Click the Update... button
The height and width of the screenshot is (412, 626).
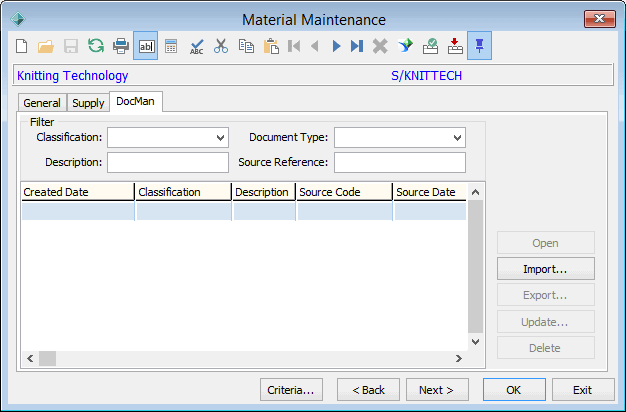coord(546,322)
